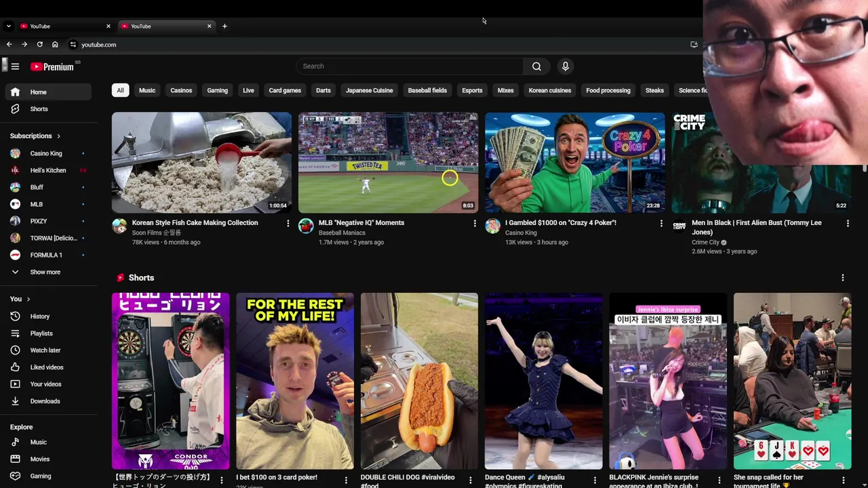Select the All filter chip
Image resolution: width=868 pixels, height=488 pixels.
pos(120,90)
